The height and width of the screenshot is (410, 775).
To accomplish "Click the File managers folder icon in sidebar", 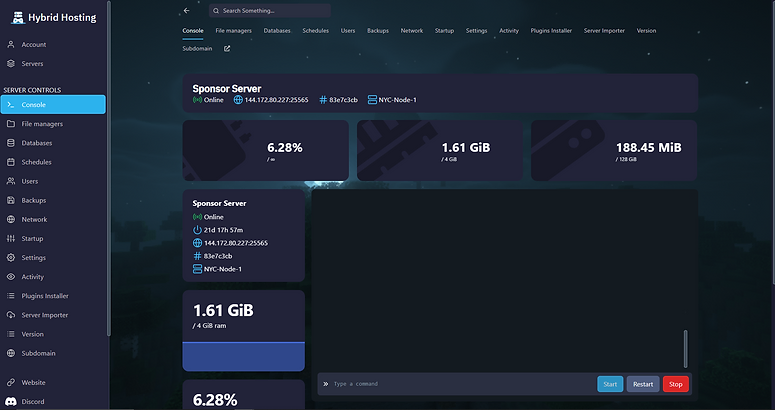I will point(11,124).
